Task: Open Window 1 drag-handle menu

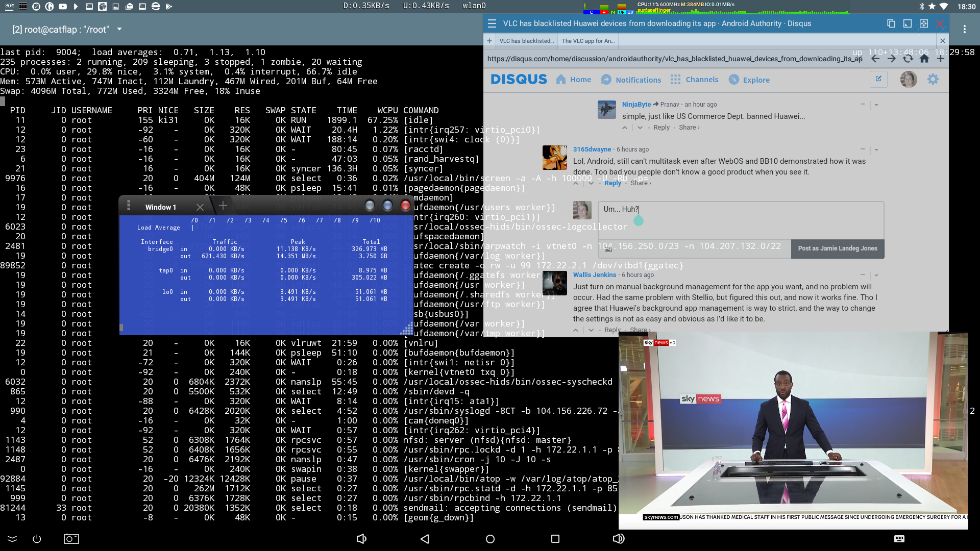Action: click(x=129, y=206)
